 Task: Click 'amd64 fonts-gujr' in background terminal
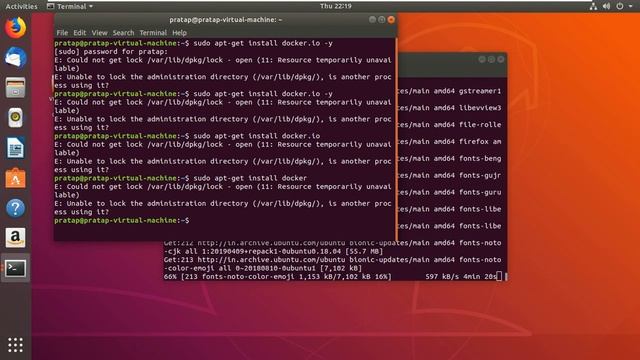467,176
